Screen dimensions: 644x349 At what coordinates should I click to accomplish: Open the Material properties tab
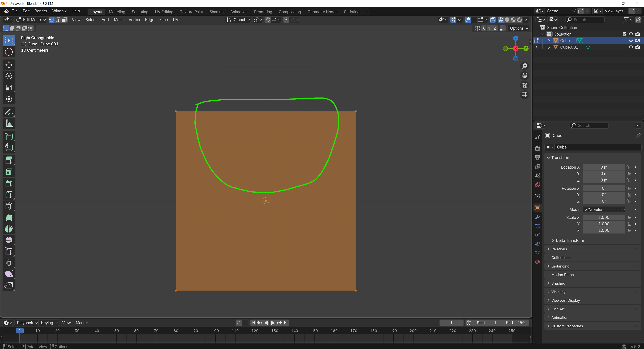point(537,262)
